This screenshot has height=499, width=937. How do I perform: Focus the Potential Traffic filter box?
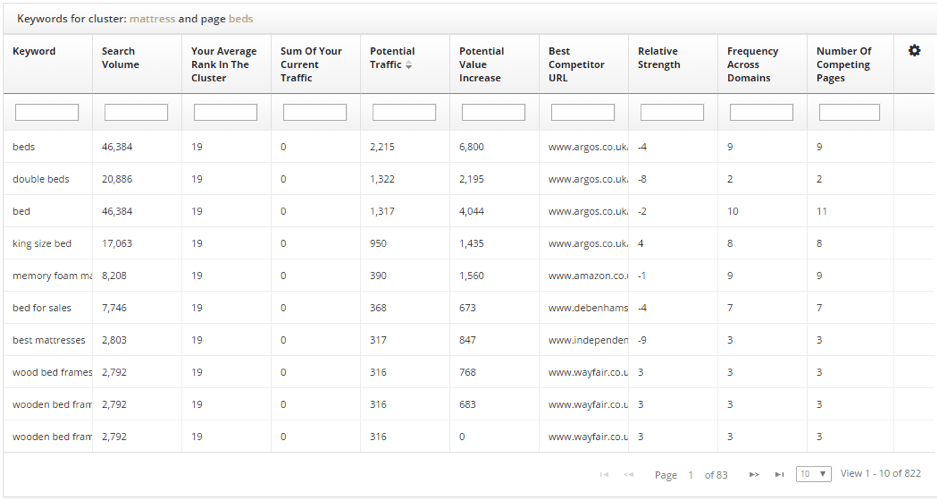(404, 112)
